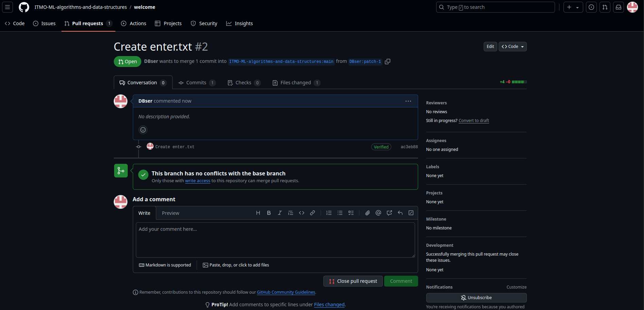Open the Projects tab
The height and width of the screenshot is (310, 644).
point(168,23)
